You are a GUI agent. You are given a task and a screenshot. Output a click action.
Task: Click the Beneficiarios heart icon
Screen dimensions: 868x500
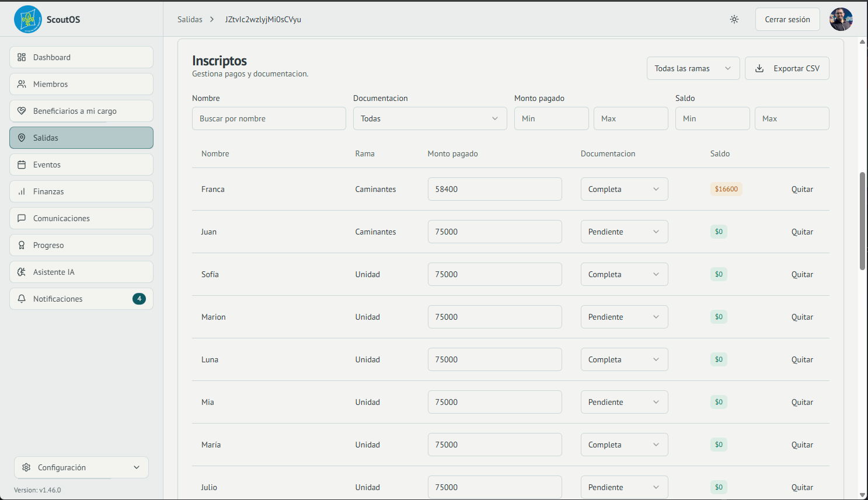(x=22, y=111)
